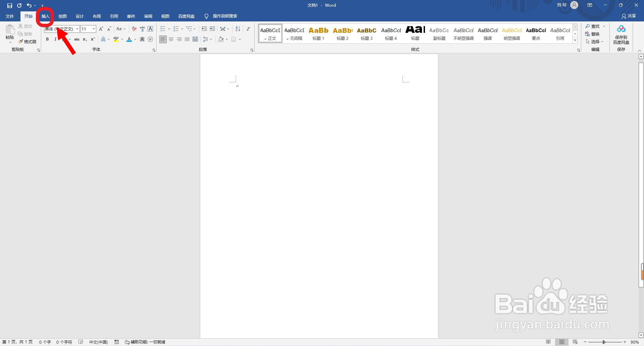Click the justify alignment icon
The height and width of the screenshot is (346, 644).
click(x=187, y=39)
